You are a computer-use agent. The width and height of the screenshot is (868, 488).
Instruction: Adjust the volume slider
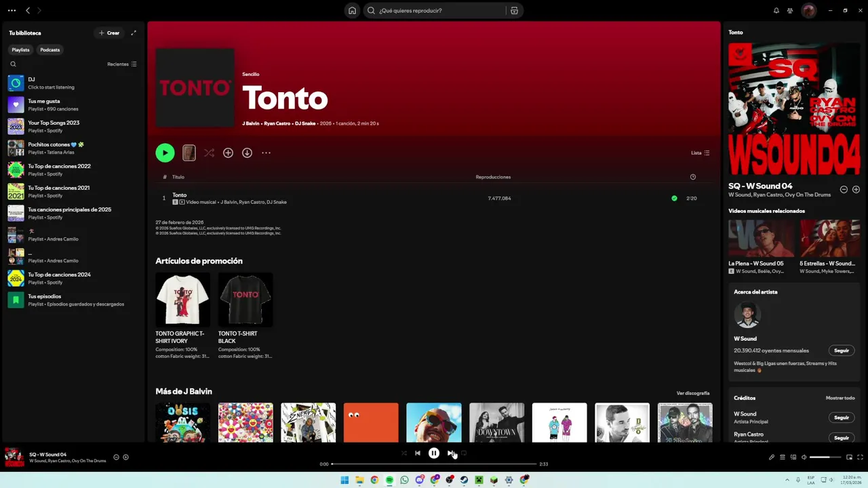825,457
